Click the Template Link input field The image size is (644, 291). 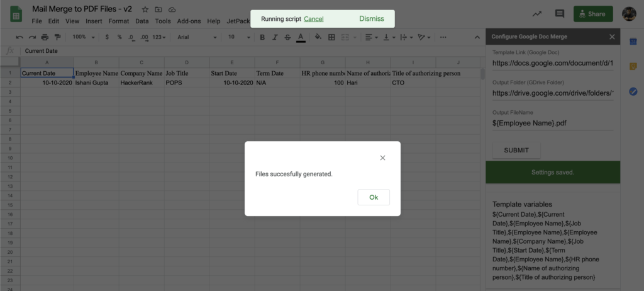coord(552,64)
